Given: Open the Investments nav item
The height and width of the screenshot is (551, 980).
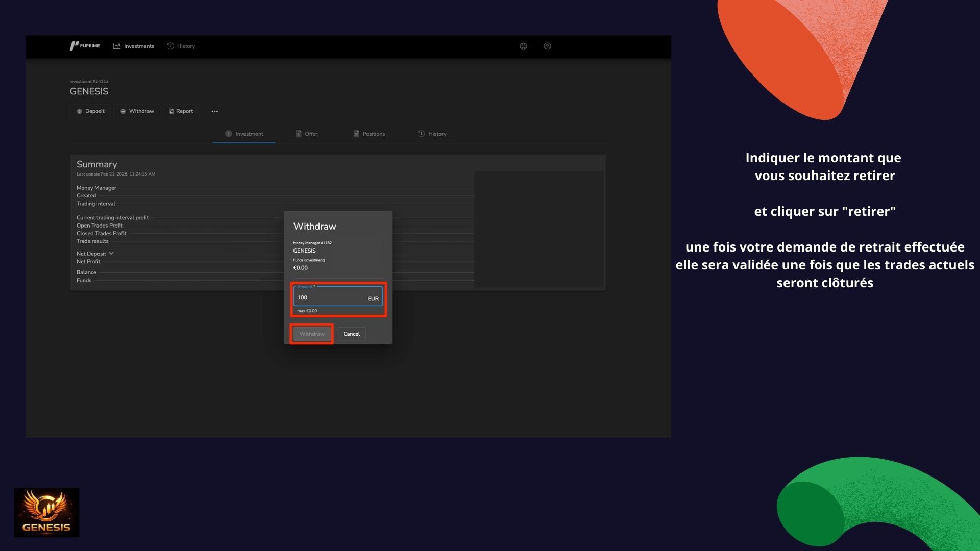Looking at the screenshot, I should click(134, 46).
